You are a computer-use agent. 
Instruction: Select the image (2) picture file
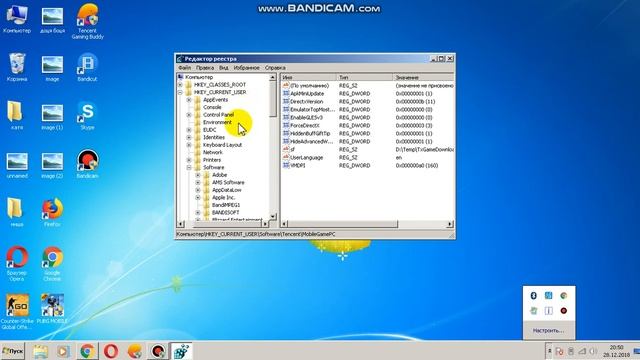pos(52,164)
